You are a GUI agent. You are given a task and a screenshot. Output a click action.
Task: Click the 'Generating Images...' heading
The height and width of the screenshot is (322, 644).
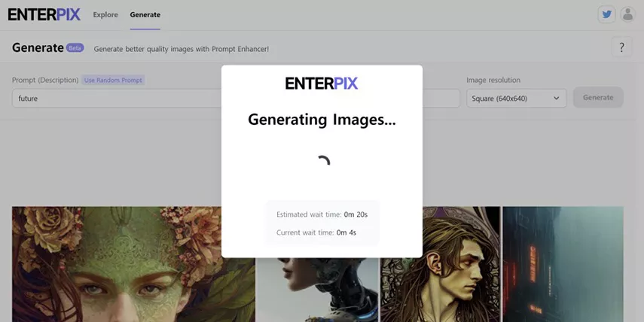click(322, 120)
